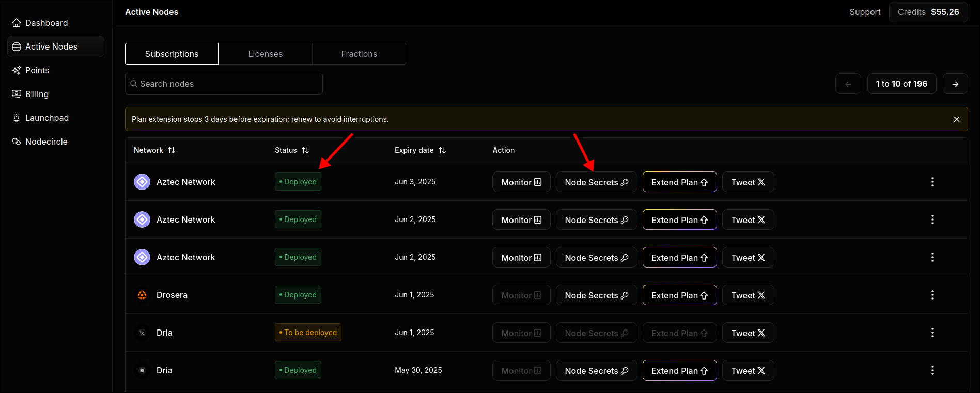
Task: Open more options menu for Drosera row
Action: pos(932,295)
